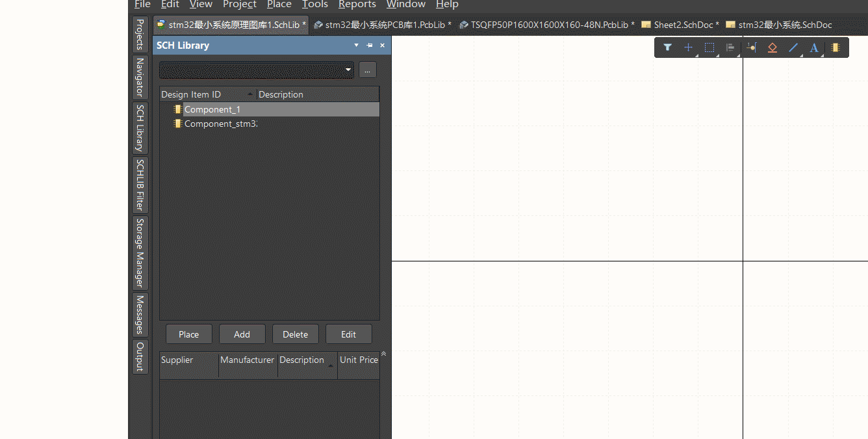Screen dimensions: 868x439
Task: Open the Place menu
Action: (279, 5)
